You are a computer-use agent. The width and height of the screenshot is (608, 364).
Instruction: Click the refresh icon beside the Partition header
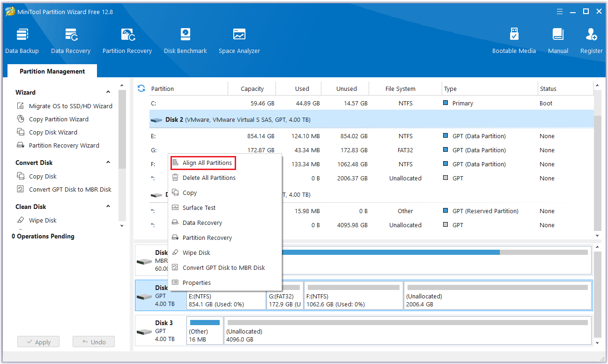[x=141, y=88]
